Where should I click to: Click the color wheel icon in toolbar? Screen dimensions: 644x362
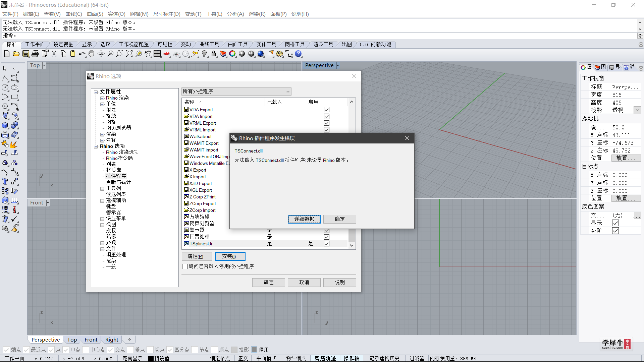point(232,54)
